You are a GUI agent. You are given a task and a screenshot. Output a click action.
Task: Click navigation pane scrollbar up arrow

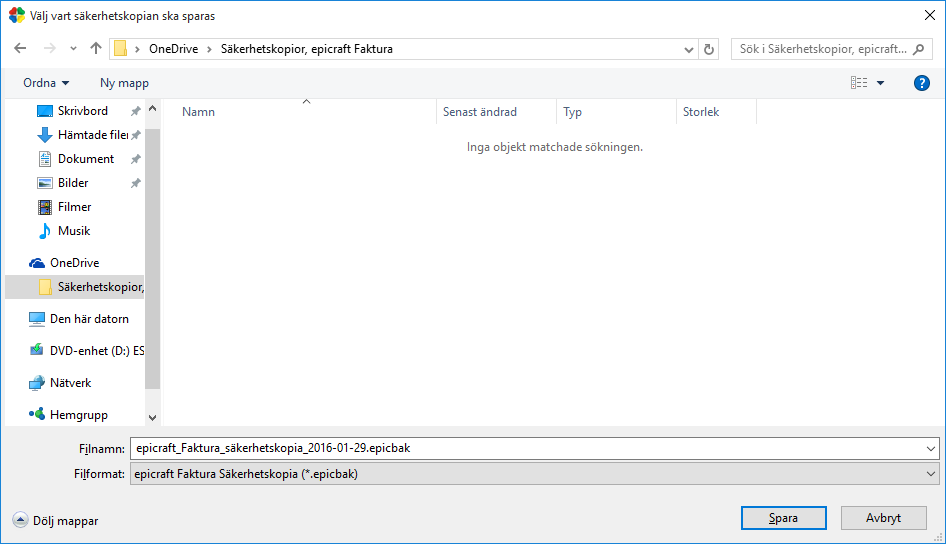pyautogui.click(x=153, y=109)
